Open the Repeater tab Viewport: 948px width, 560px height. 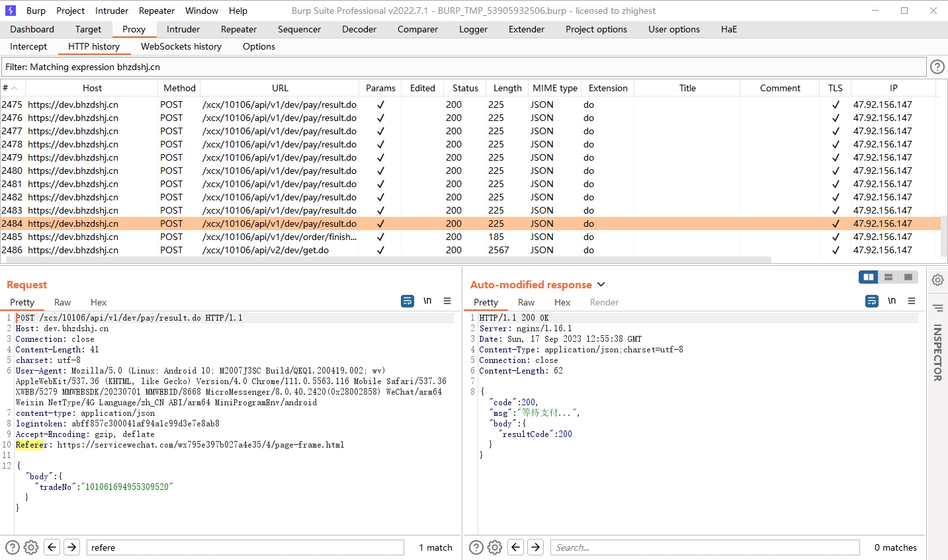point(238,29)
